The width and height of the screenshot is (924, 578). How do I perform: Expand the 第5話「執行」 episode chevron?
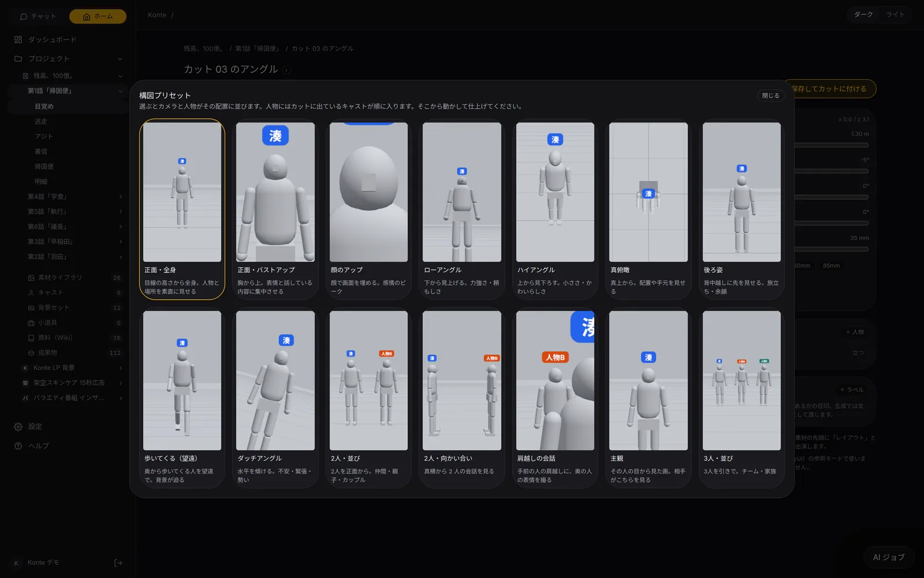[120, 212]
